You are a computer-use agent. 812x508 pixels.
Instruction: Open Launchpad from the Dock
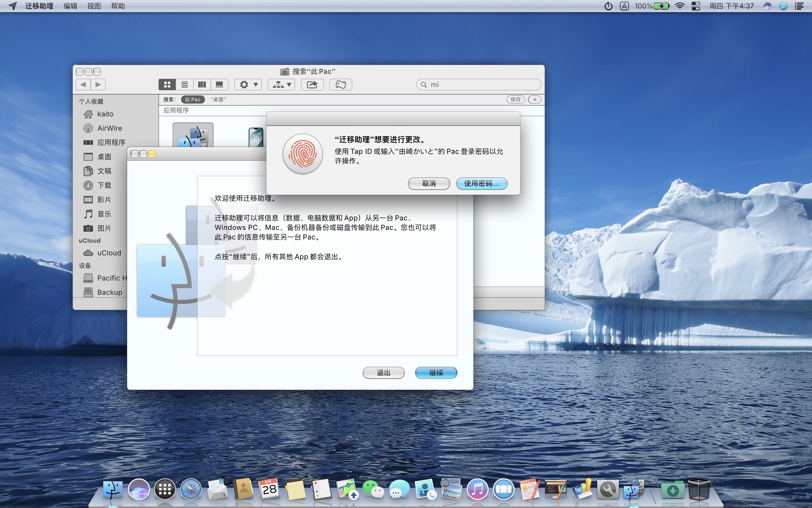(x=165, y=490)
